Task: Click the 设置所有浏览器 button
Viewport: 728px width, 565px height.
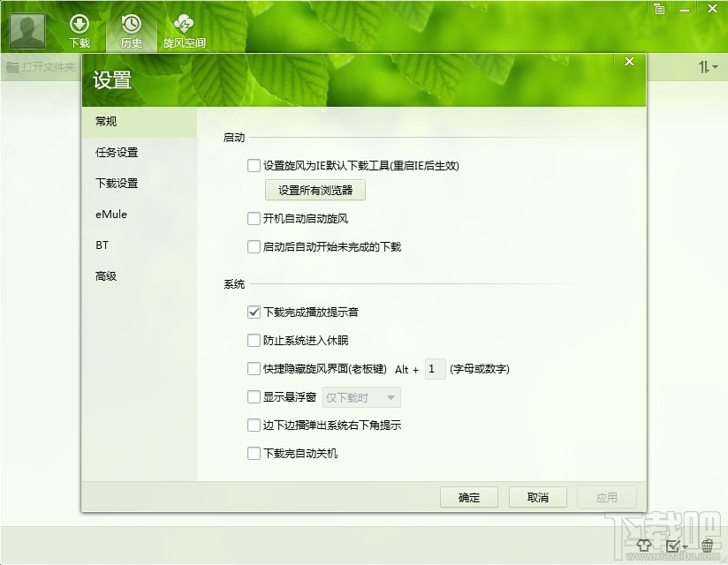Action: [315, 190]
